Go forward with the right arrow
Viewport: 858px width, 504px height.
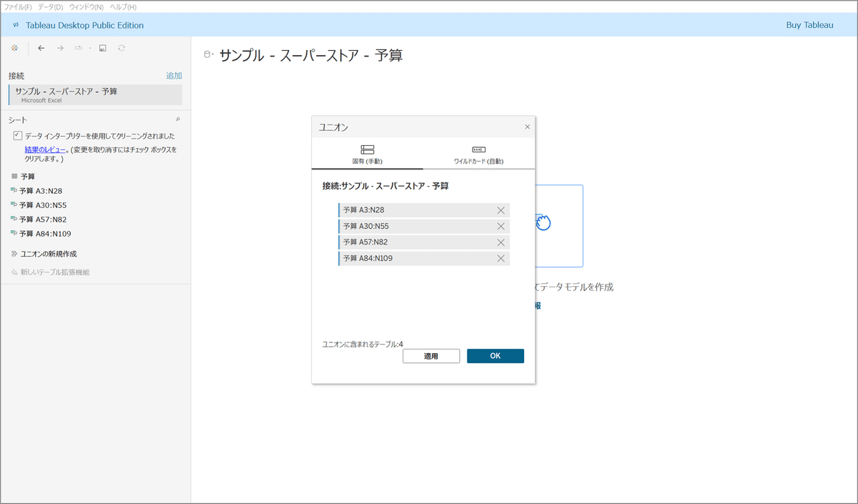[60, 48]
